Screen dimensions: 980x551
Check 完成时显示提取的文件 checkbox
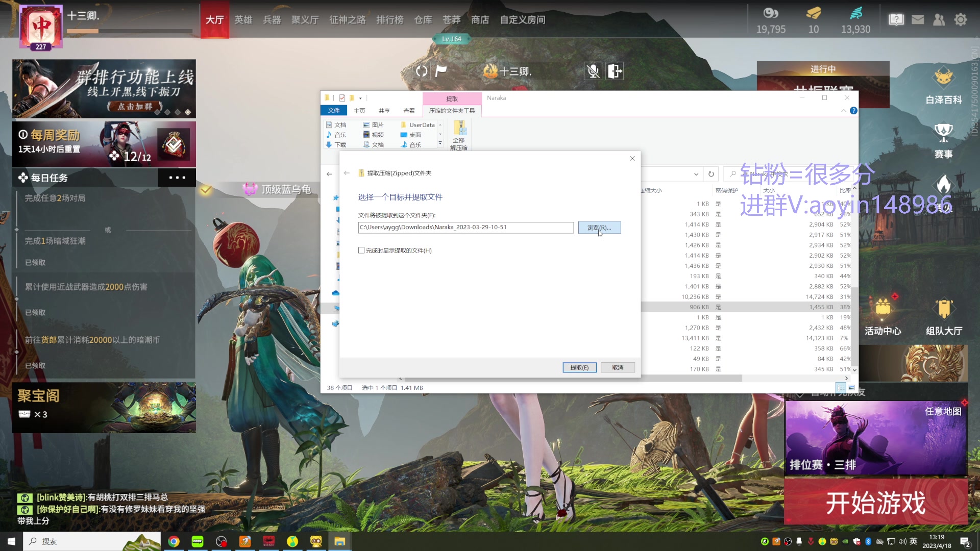(361, 251)
